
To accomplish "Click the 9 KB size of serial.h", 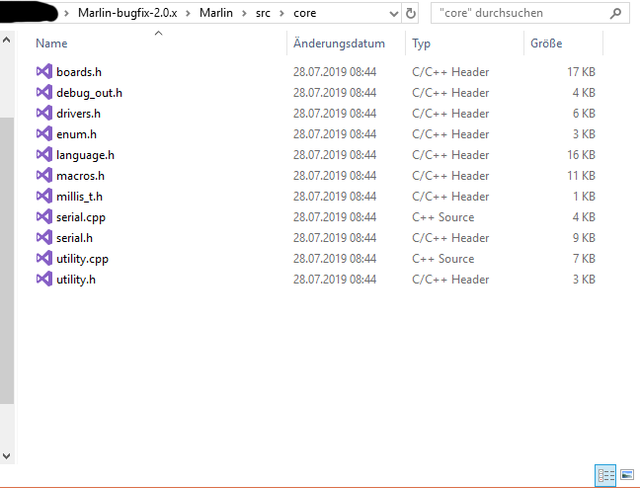I will pyautogui.click(x=584, y=237).
